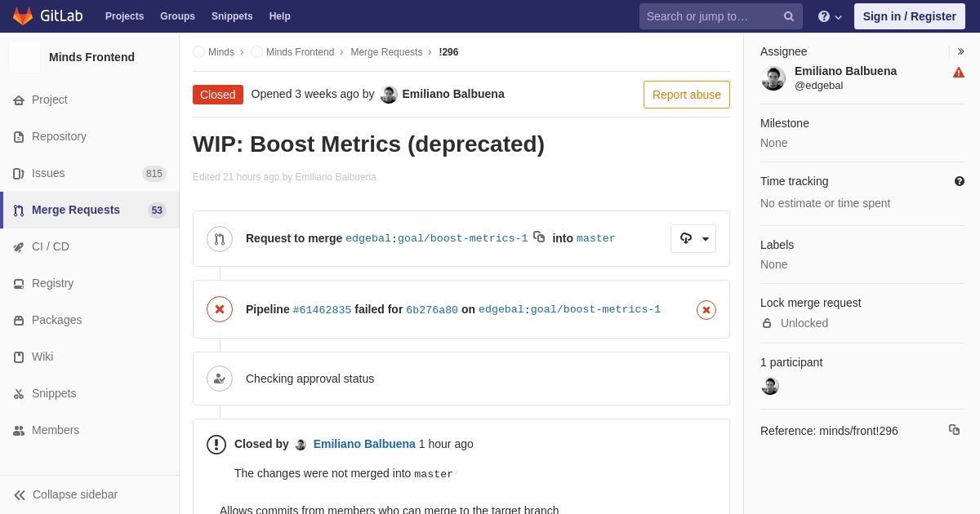This screenshot has height=514, width=980.
Task: Copy reference minds/front!296 icon
Action: [x=954, y=429]
